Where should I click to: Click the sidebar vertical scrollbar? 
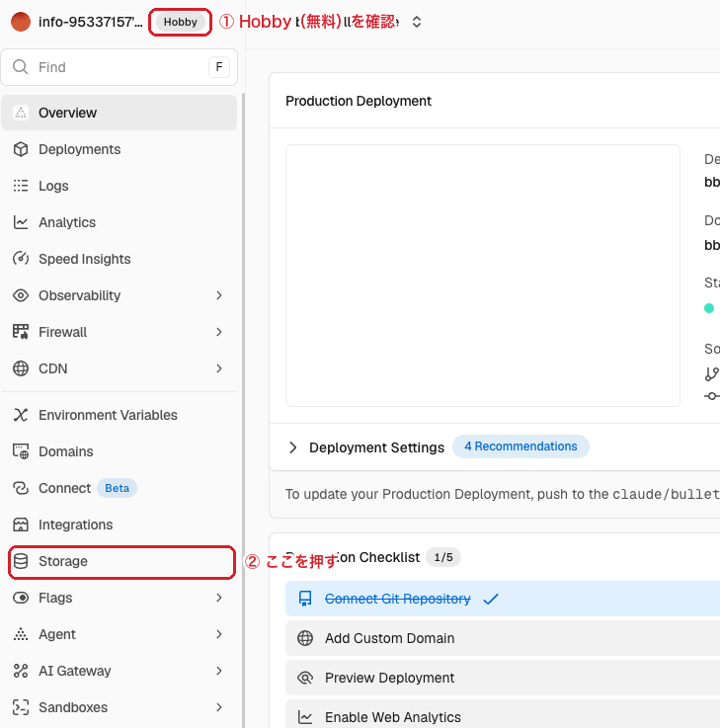tap(243, 411)
